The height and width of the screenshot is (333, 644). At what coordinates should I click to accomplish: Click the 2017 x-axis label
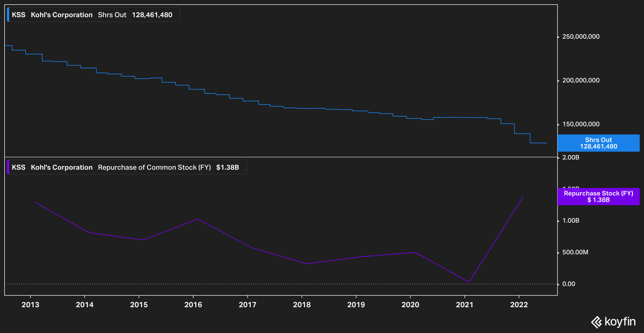(247, 305)
